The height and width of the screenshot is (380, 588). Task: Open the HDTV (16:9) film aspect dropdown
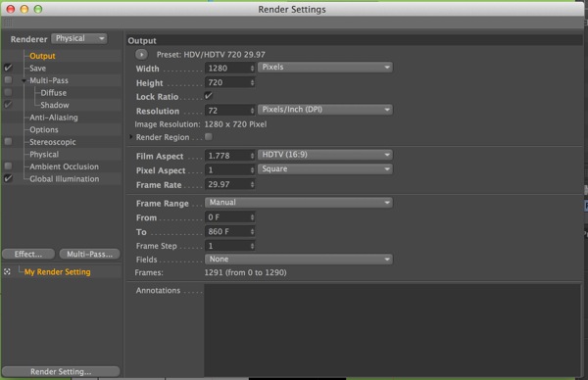coord(325,155)
